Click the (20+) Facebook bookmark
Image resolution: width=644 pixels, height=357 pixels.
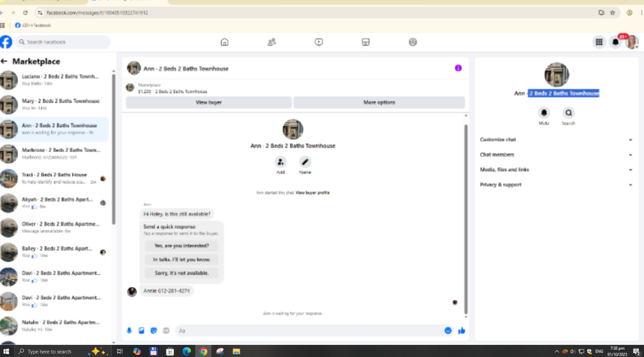click(33, 25)
